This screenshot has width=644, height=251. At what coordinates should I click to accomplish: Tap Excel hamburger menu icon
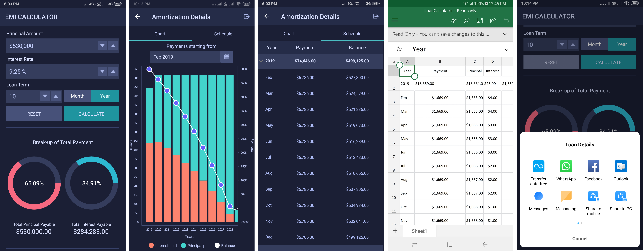395,20
